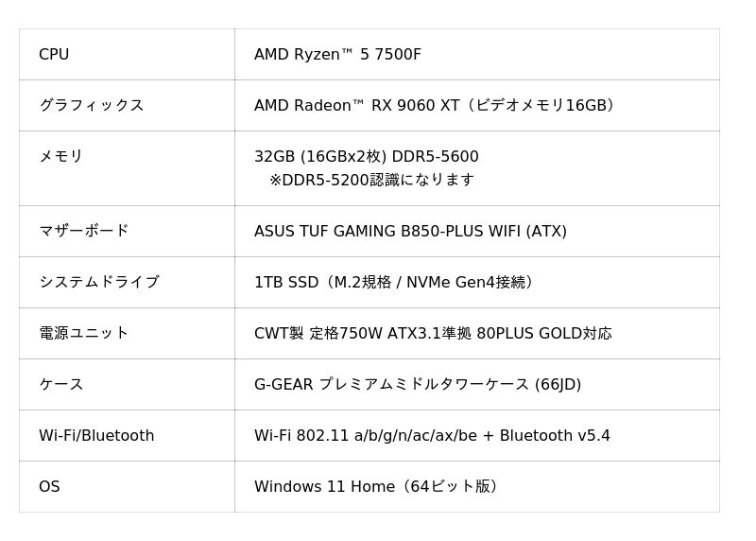Select the CWT製 定格750W power supply text

click(433, 334)
